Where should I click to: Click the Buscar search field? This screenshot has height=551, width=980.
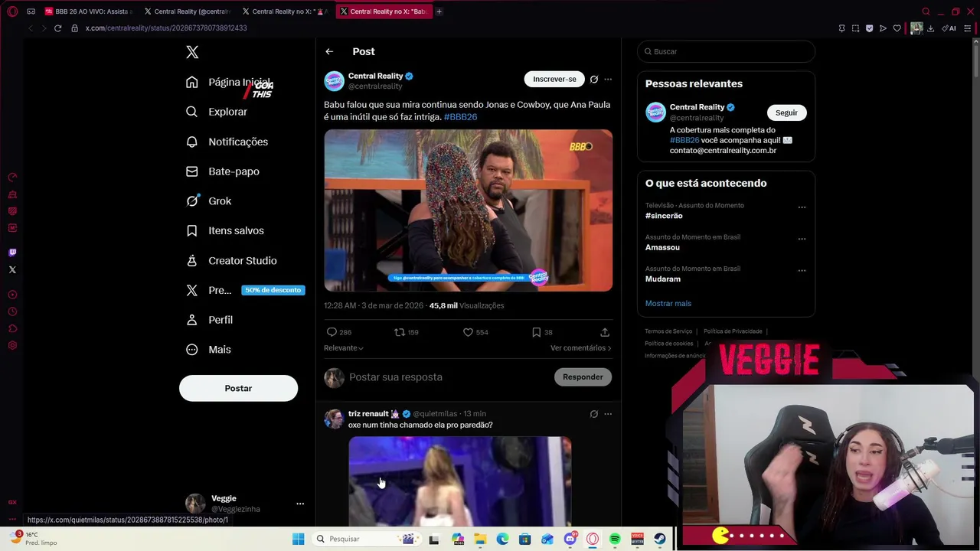[726, 51]
